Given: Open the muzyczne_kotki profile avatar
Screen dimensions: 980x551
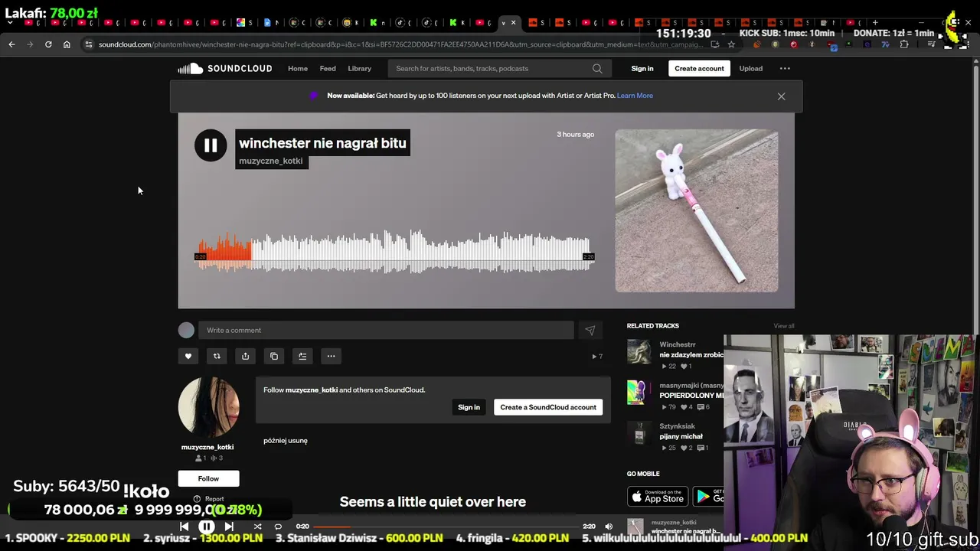Looking at the screenshot, I should click(208, 406).
